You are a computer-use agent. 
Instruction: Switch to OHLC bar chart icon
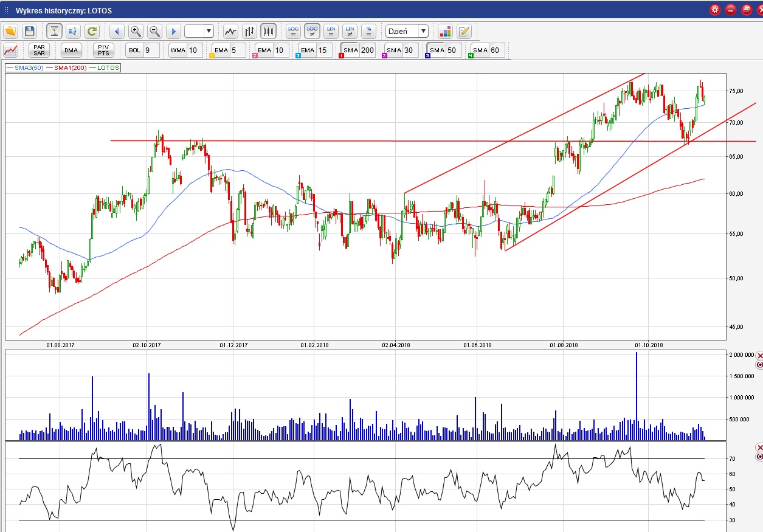(x=249, y=31)
